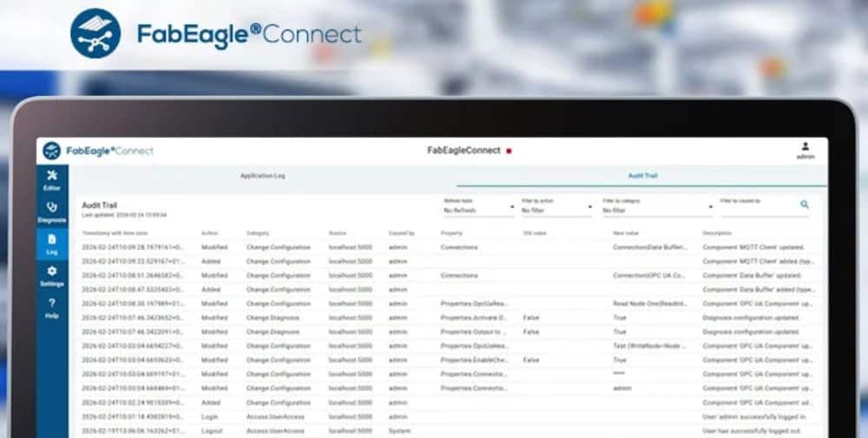Click the Category column header
This screenshot has width=868, height=438.
(x=258, y=233)
